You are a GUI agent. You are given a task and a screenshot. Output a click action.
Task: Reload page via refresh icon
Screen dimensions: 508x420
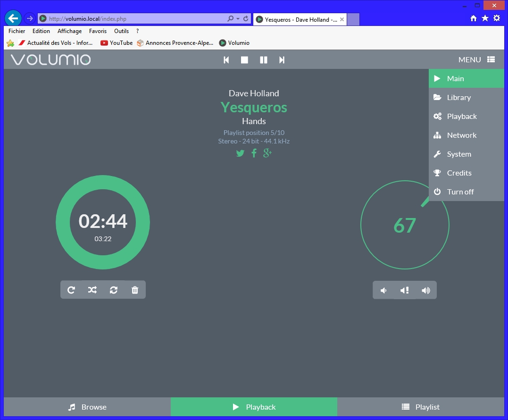tap(246, 18)
